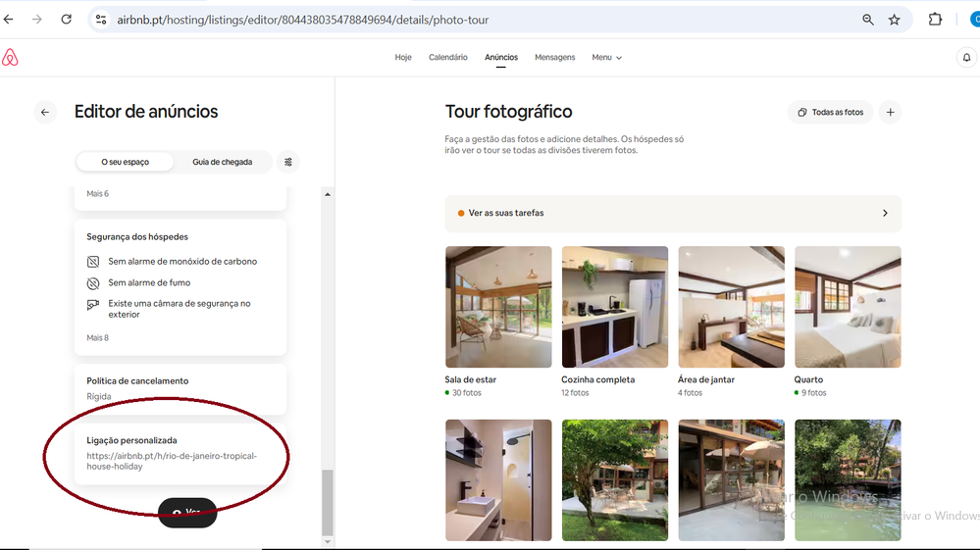This screenshot has height=550, width=980.
Task: Open the listing settings sliders icon
Action: point(288,162)
